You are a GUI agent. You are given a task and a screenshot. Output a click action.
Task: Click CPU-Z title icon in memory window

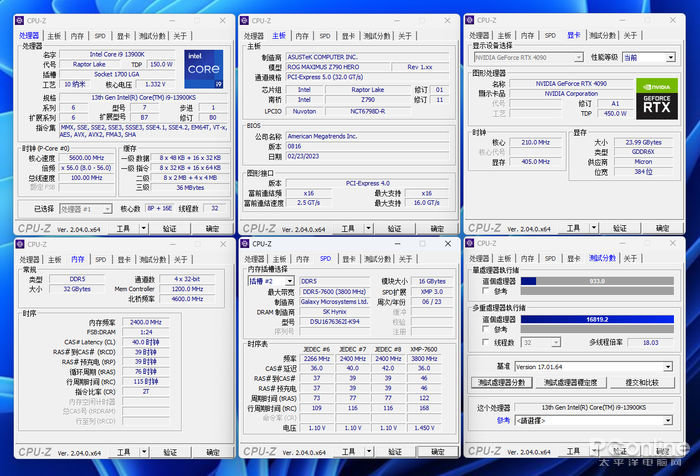pos(20,244)
